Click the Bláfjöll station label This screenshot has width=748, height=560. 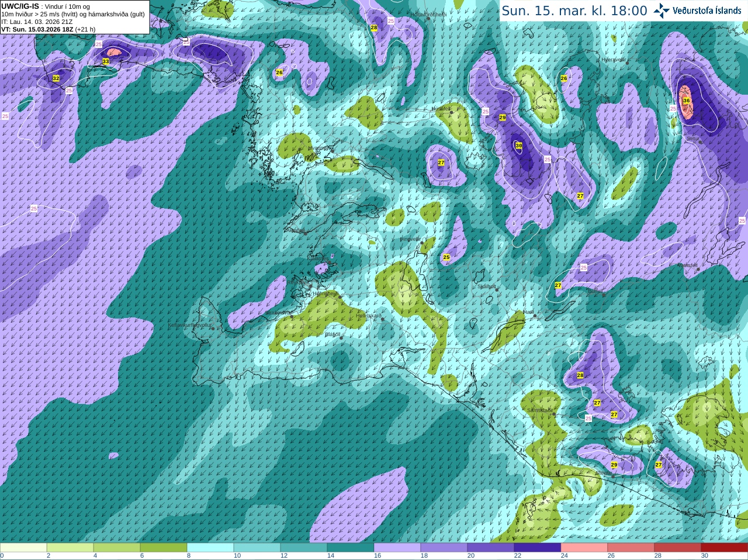click(x=332, y=334)
